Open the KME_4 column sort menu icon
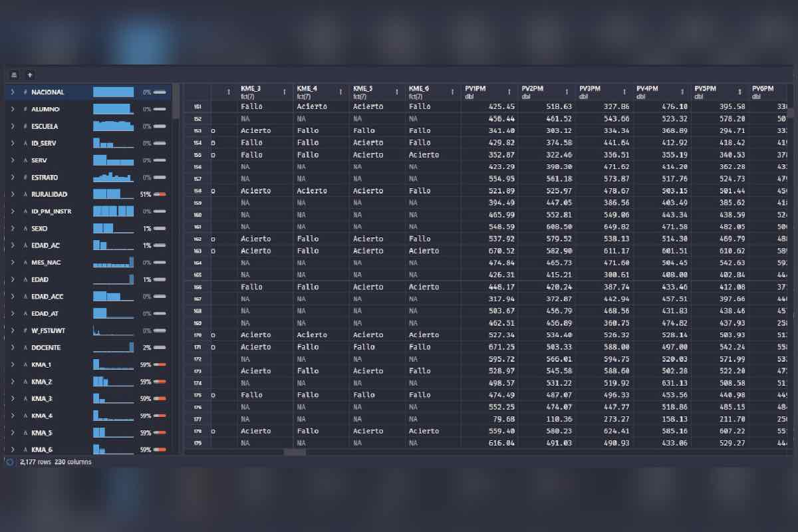Viewport: 798px width, 532px height. (x=341, y=92)
